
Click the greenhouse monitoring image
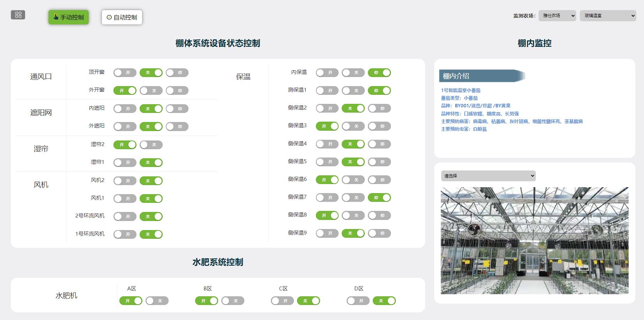click(x=534, y=241)
